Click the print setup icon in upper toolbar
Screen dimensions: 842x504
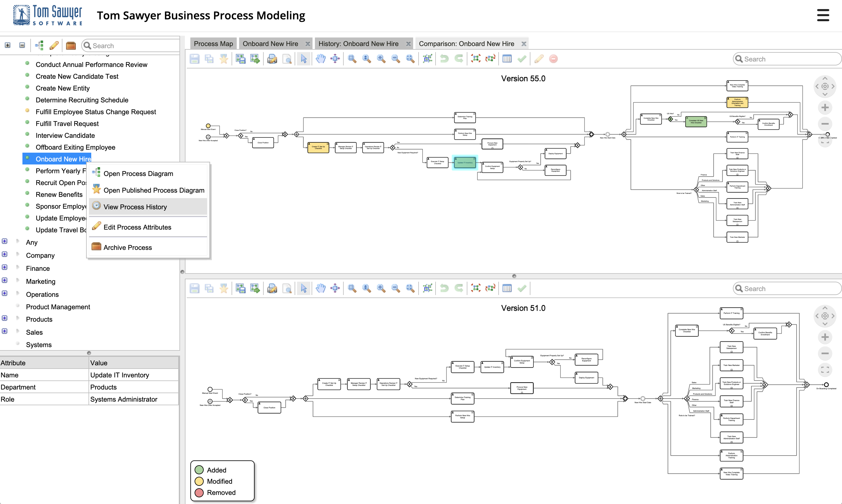(272, 59)
